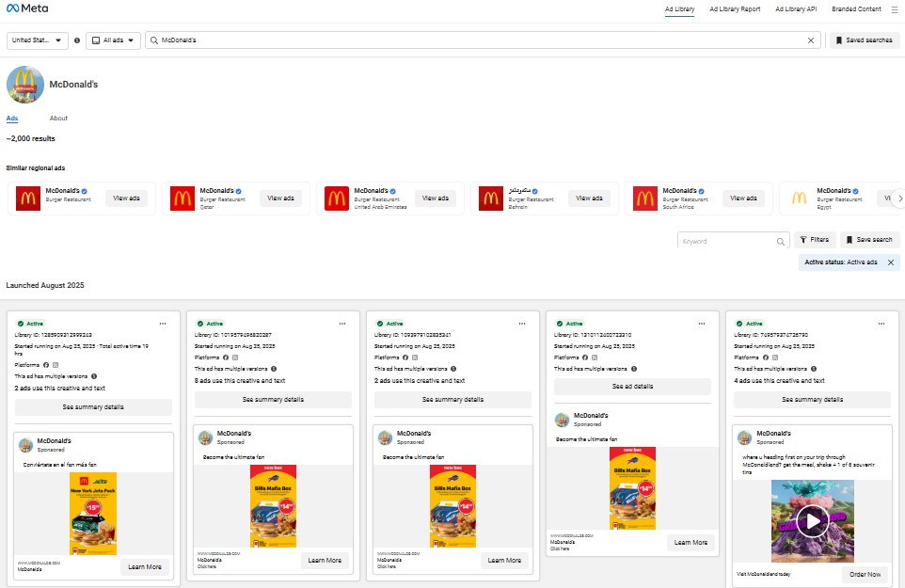The height and width of the screenshot is (588, 905).
Task: Click Bills Mafia Box image on See ad details card
Action: [632, 488]
